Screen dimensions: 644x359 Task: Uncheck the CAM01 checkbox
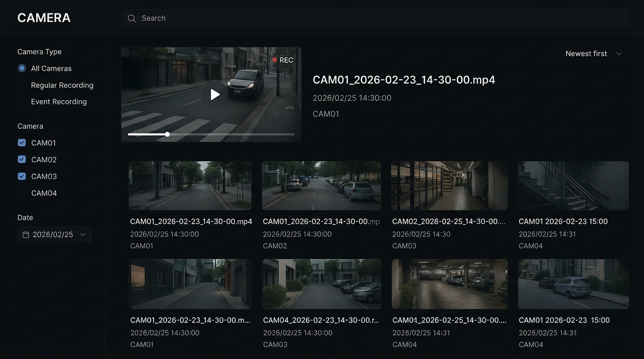[22, 143]
